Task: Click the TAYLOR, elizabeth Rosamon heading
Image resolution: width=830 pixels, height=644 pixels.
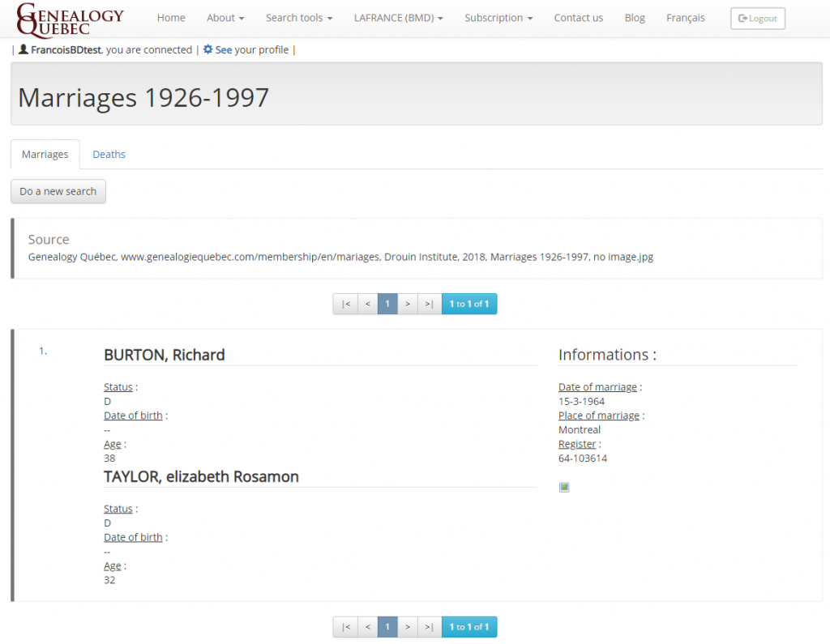Action: coord(201,476)
